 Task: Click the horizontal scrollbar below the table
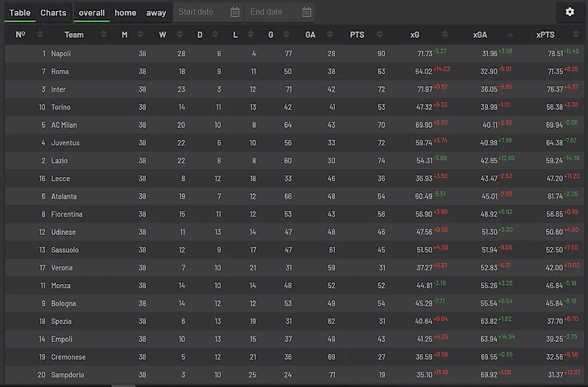(122, 385)
